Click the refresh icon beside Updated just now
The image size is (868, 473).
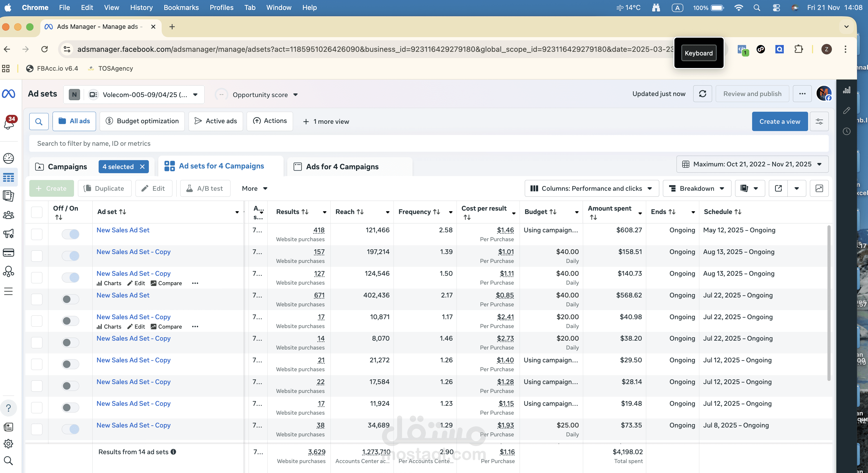702,94
